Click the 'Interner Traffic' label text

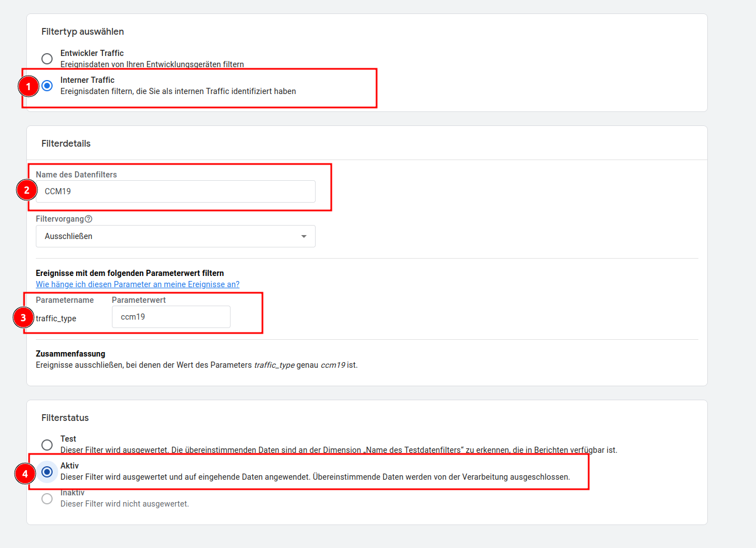pos(87,80)
